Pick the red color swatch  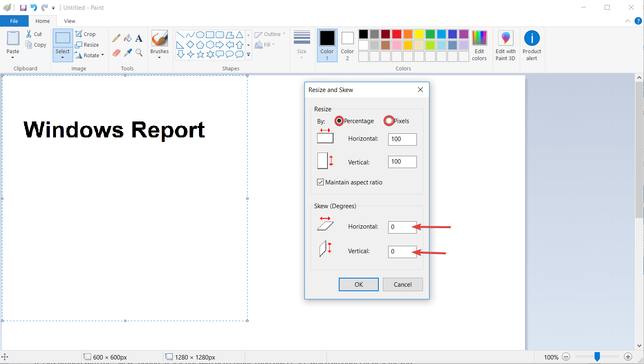[396, 34]
